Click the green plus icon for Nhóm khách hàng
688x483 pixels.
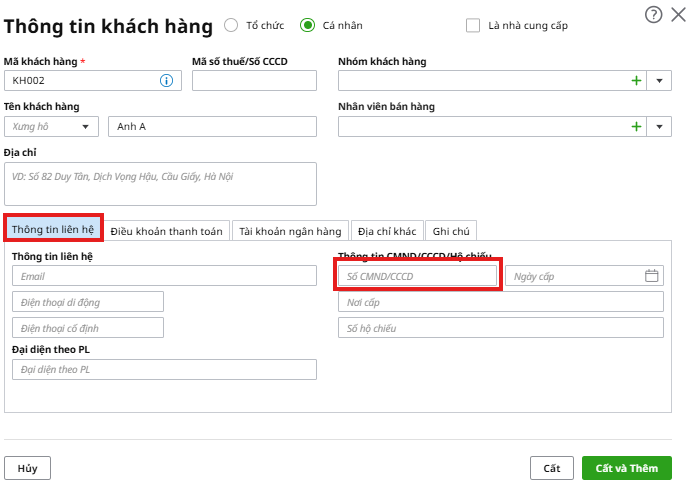point(636,81)
